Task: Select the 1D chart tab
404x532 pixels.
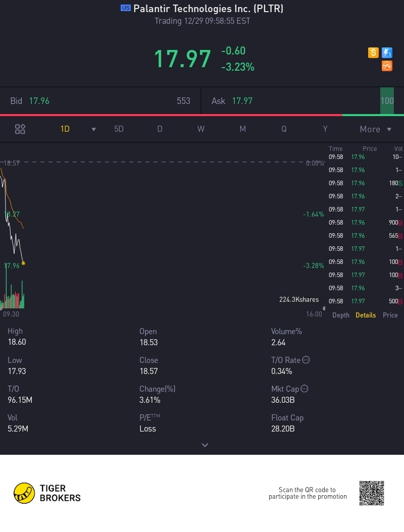Action: (x=65, y=129)
